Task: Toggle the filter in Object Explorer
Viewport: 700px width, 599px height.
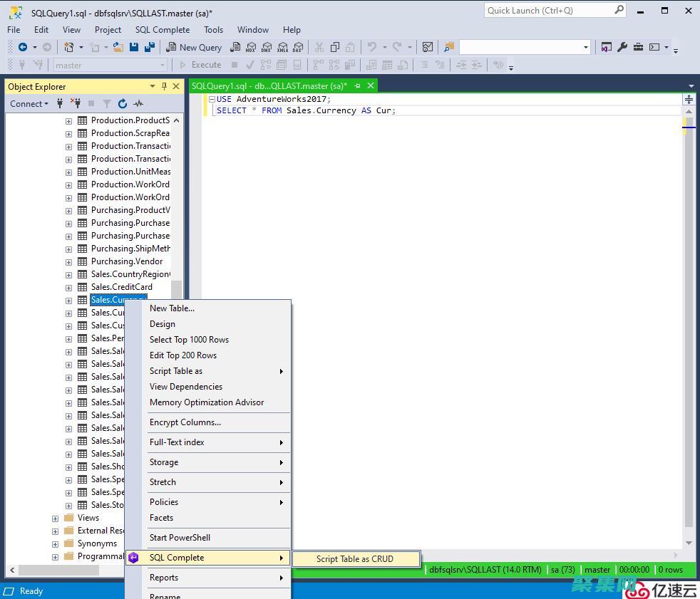Action: (x=107, y=103)
